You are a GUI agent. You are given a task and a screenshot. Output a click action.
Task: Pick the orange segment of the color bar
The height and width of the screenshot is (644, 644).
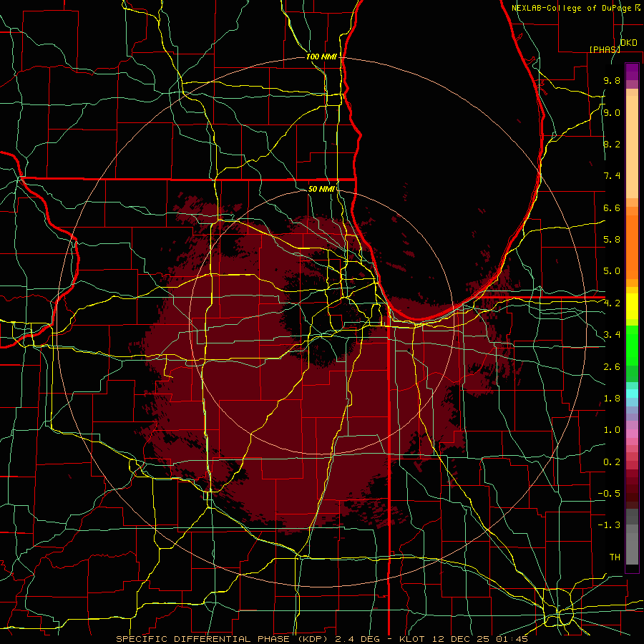pos(632,247)
